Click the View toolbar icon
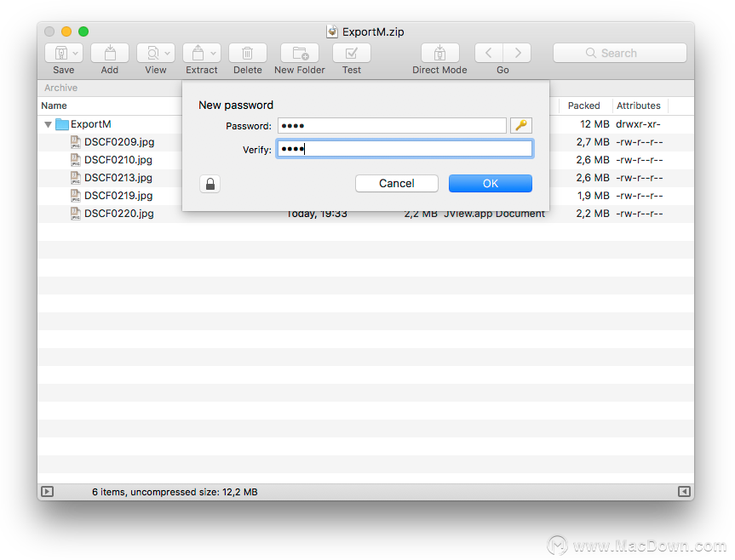Image resolution: width=735 pixels, height=560 pixels. click(x=152, y=53)
